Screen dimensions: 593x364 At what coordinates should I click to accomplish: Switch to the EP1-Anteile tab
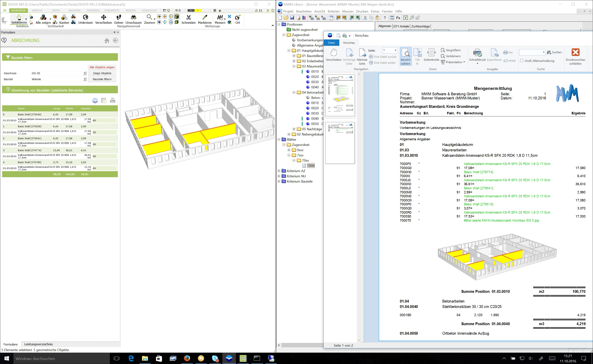(x=401, y=26)
